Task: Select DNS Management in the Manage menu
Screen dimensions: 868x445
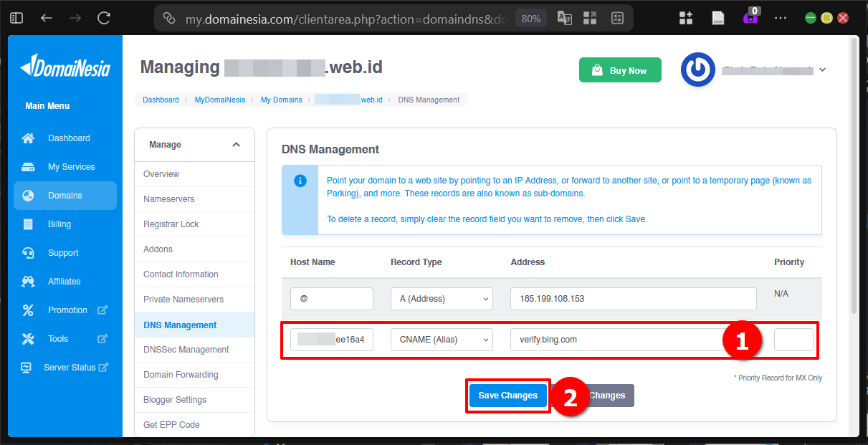Action: coord(180,324)
